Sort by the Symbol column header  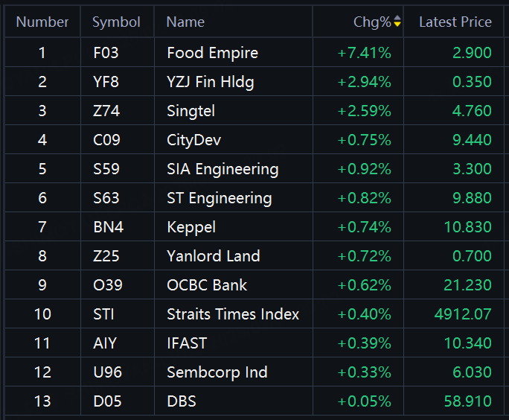[116, 22]
